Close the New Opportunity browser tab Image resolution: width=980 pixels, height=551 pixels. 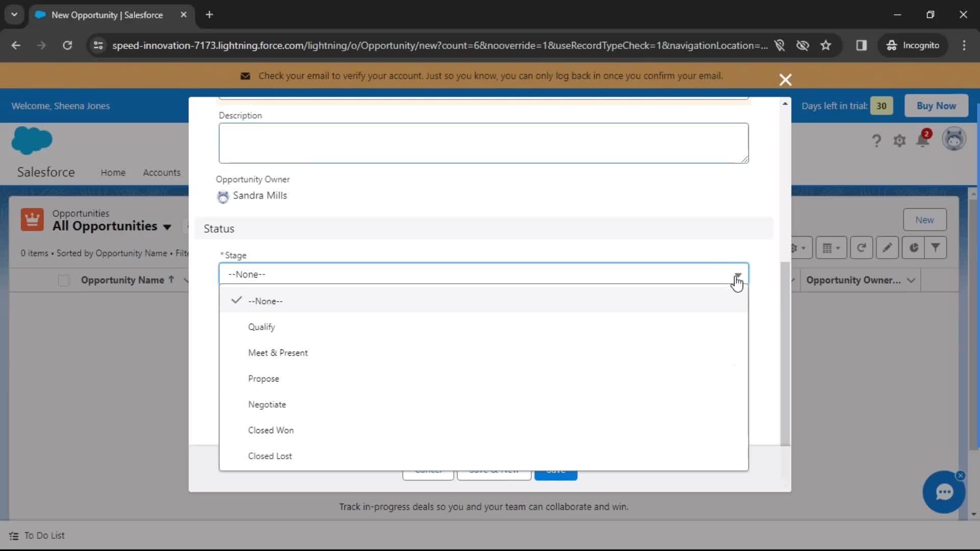[183, 15]
